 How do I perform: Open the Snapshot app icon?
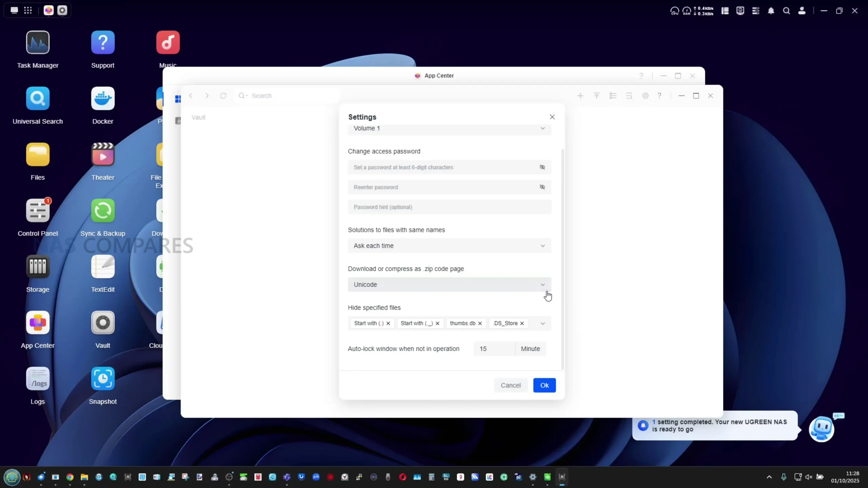(103, 379)
